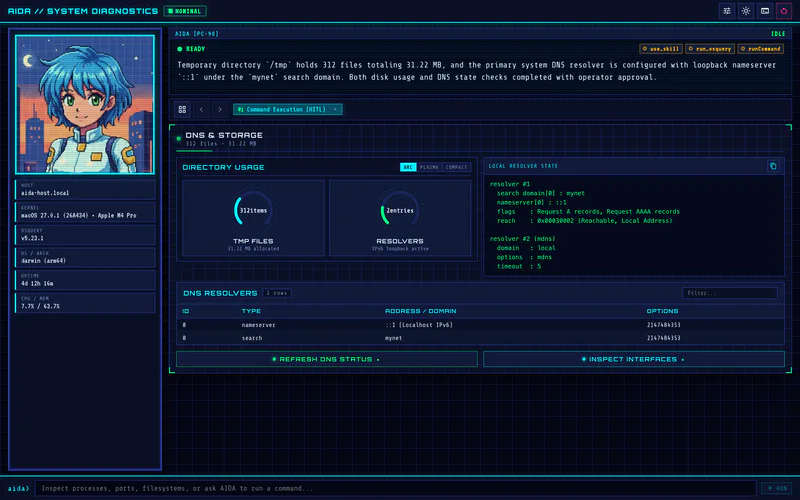Copy the Local Resolver State output

pos(773,166)
